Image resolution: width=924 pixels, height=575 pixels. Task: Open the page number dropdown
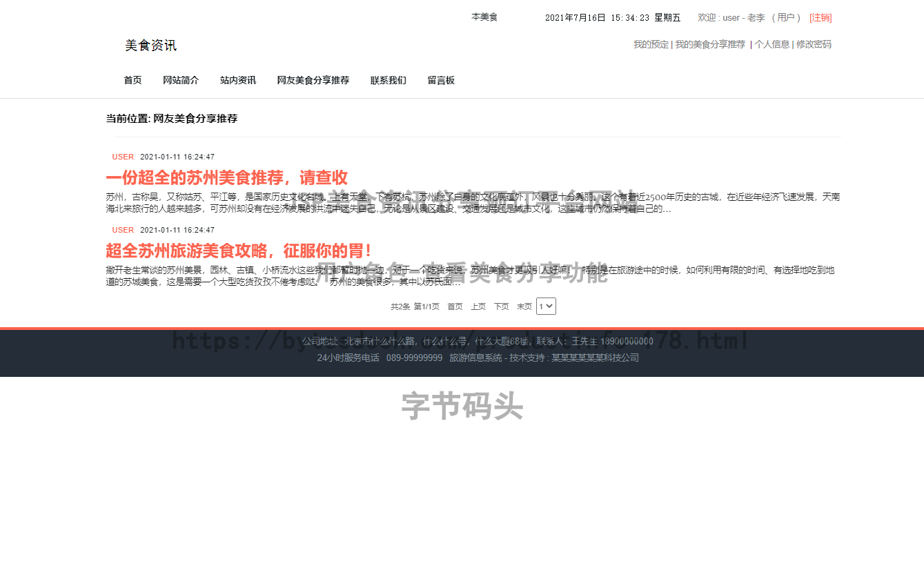click(x=545, y=306)
